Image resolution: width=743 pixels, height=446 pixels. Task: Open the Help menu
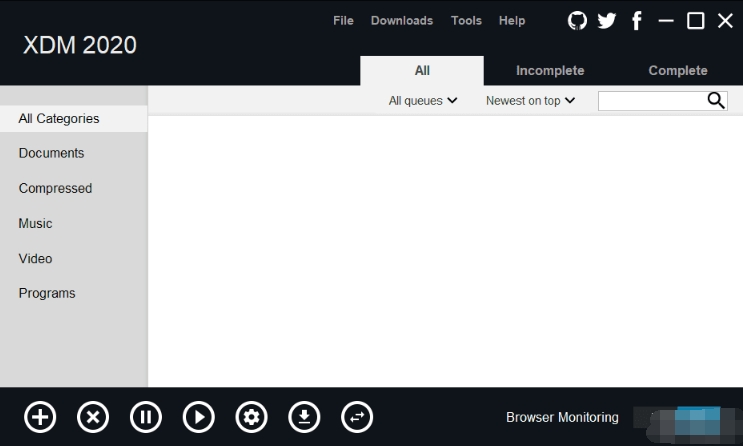pos(512,21)
